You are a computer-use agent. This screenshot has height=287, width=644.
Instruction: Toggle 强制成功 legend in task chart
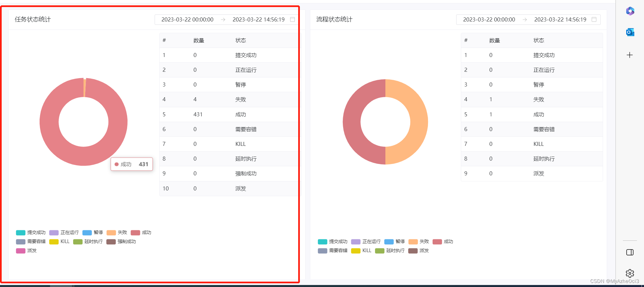click(x=121, y=241)
